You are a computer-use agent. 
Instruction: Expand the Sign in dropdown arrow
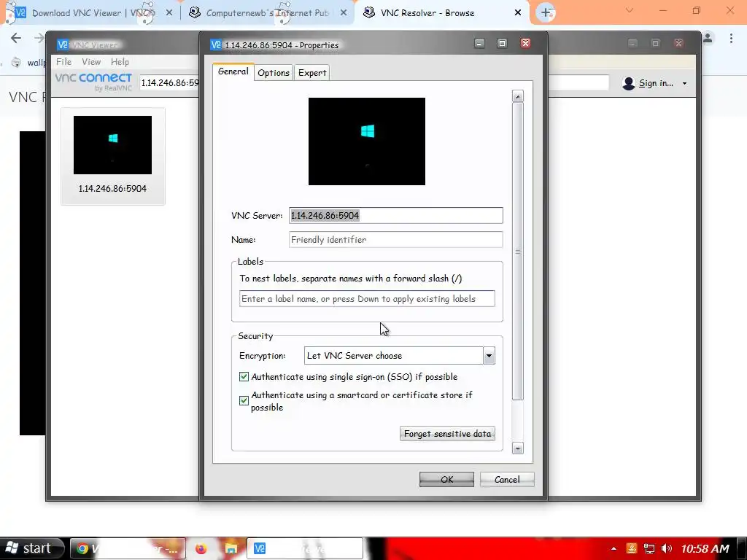tap(684, 83)
